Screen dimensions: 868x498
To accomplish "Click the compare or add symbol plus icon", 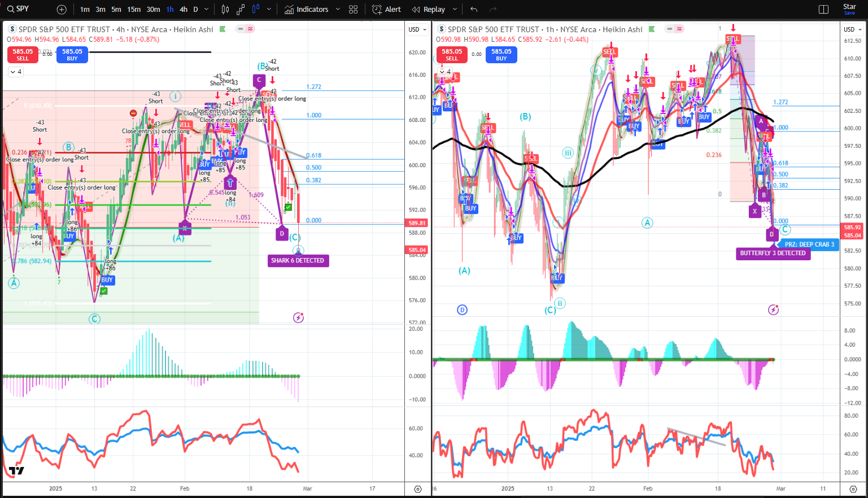I will point(62,10).
